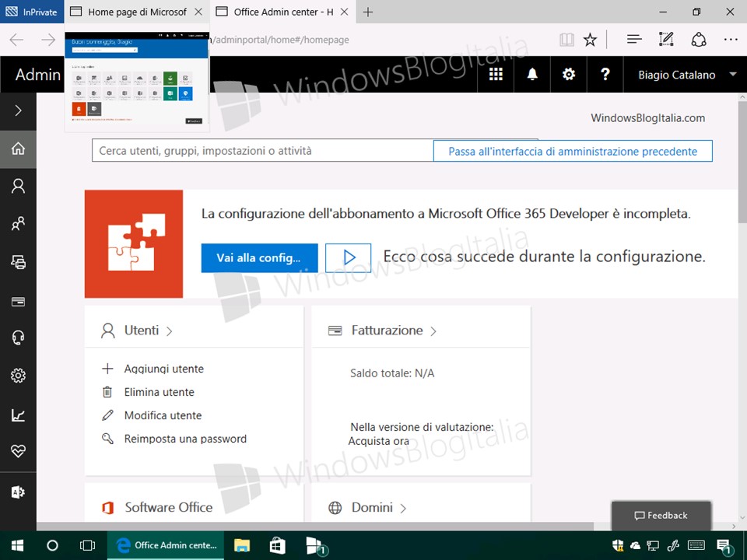Open the Utenti card header
Viewport: 747px width, 560px height.
pyautogui.click(x=142, y=331)
